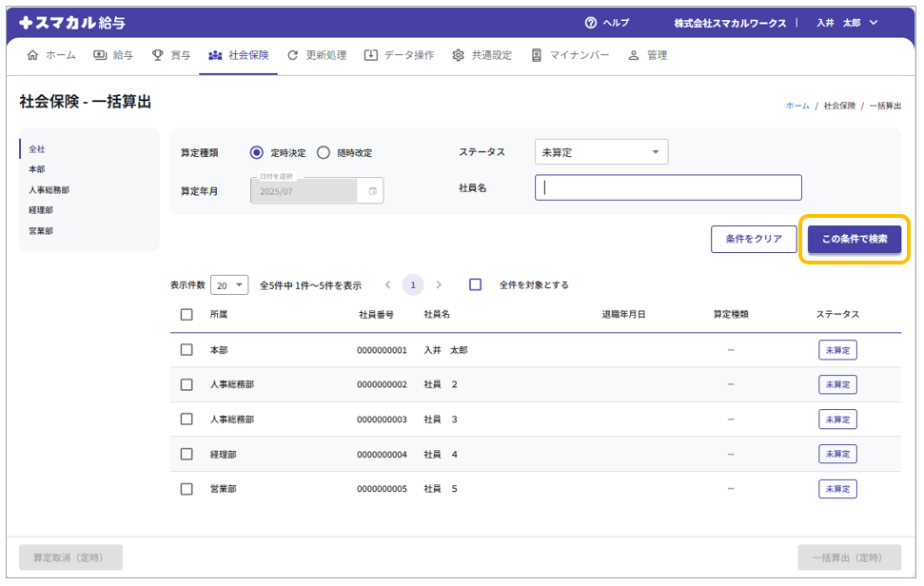924x586 pixels.
Task: Click the common settings (共通設定) gear icon
Action: [459, 55]
